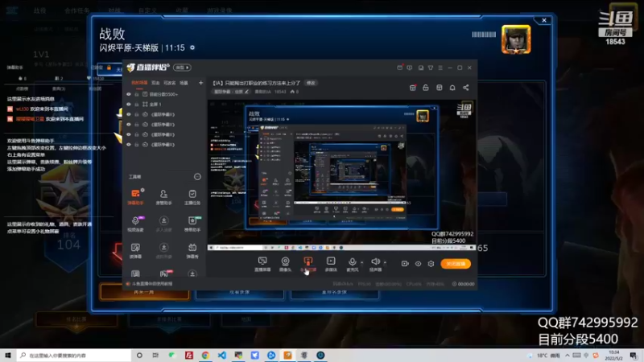Open the 弹幕秀 danmaku show tool
644x362 pixels.
192,250
